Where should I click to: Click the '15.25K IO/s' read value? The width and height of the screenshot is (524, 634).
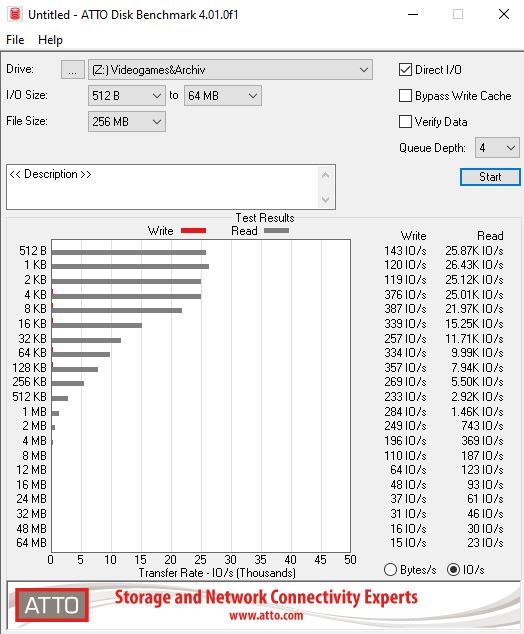pos(474,324)
